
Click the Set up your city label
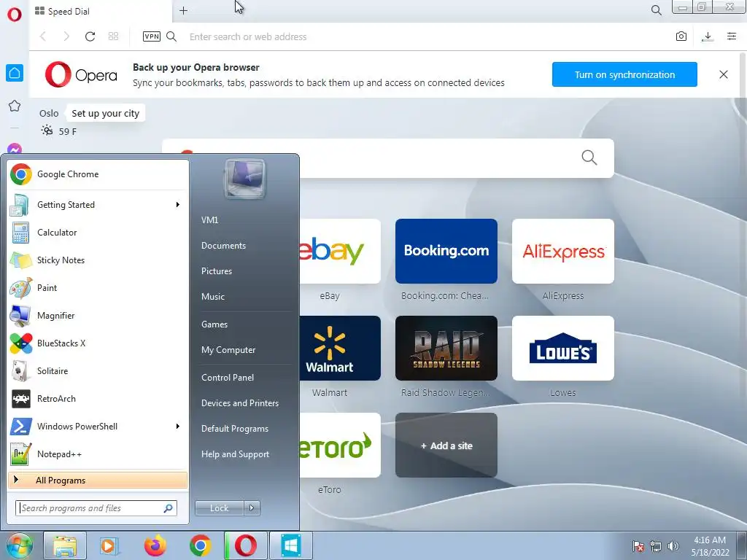coord(105,113)
